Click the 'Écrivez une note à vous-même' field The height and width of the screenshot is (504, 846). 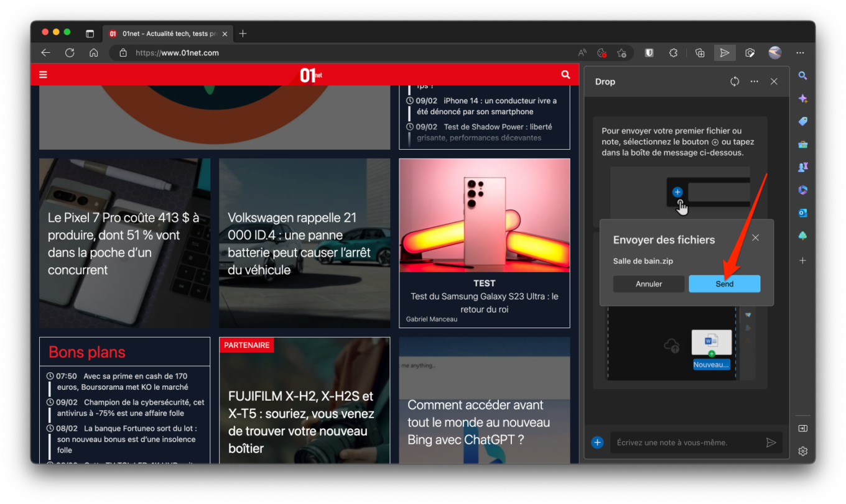coord(687,442)
